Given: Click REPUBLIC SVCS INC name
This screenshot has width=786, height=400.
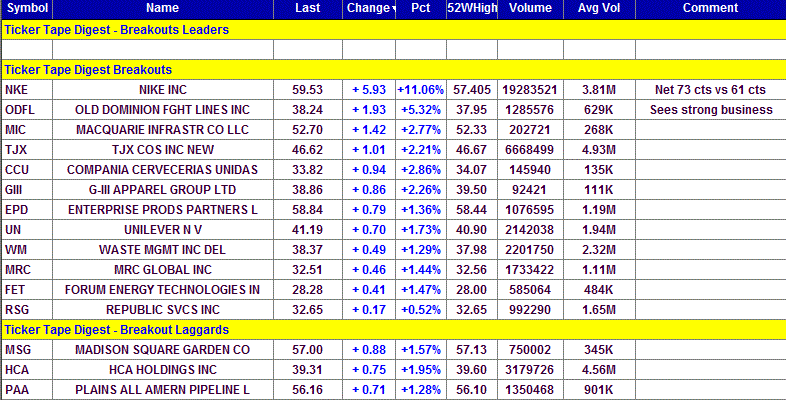Looking at the screenshot, I should [162, 310].
